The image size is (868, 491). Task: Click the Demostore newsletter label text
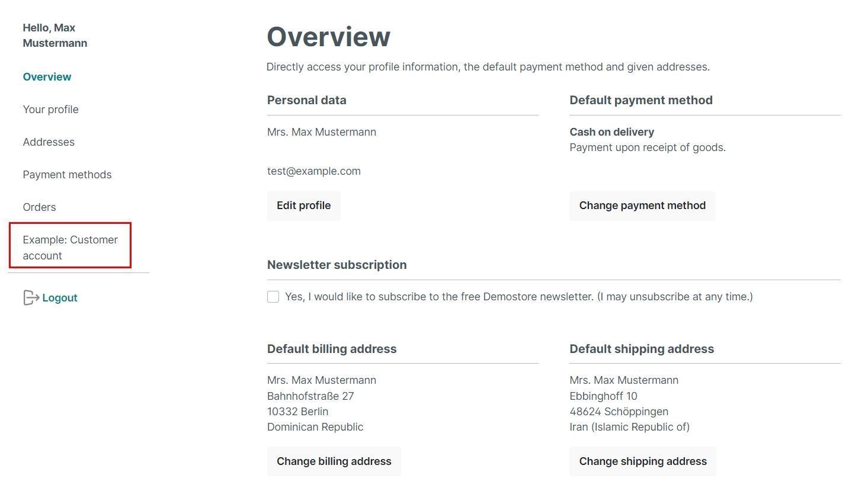click(518, 297)
